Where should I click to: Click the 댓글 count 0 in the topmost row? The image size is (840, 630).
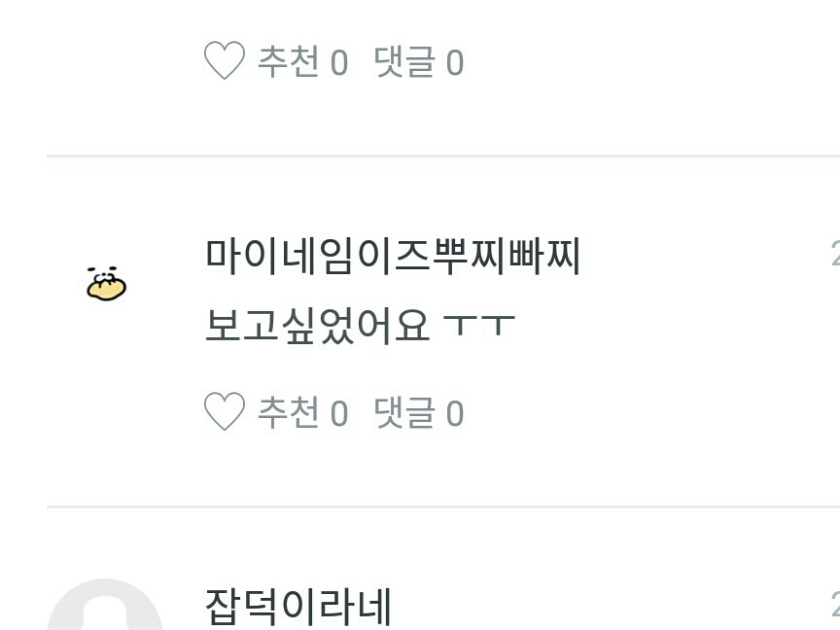click(455, 62)
